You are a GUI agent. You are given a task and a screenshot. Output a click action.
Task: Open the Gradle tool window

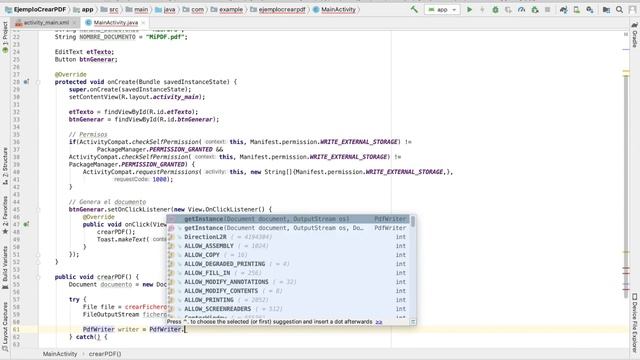coord(635,35)
